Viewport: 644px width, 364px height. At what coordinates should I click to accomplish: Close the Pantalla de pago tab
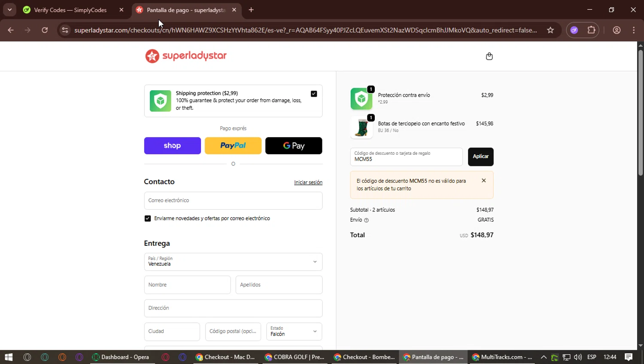pos(234,10)
